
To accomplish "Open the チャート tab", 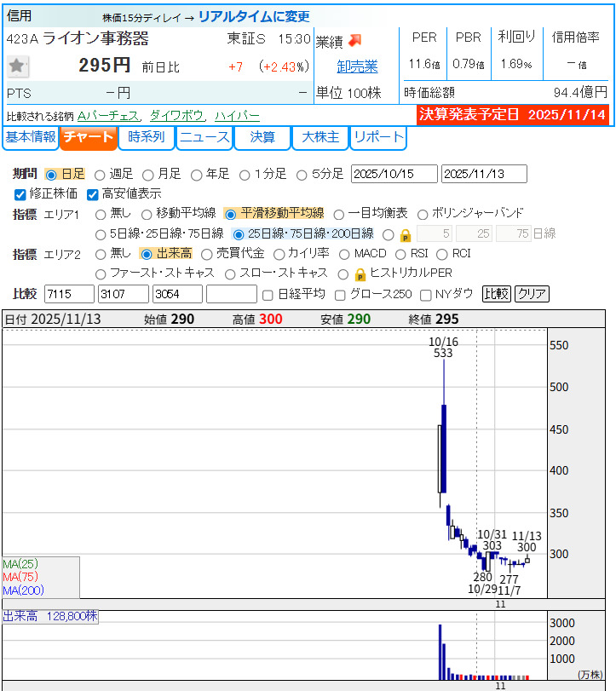I will (88, 137).
